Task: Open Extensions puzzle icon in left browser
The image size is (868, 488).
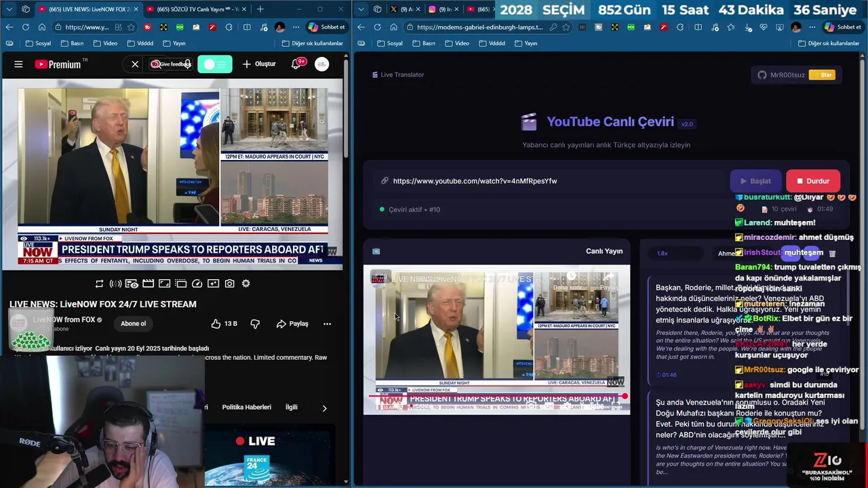Action: (229, 27)
